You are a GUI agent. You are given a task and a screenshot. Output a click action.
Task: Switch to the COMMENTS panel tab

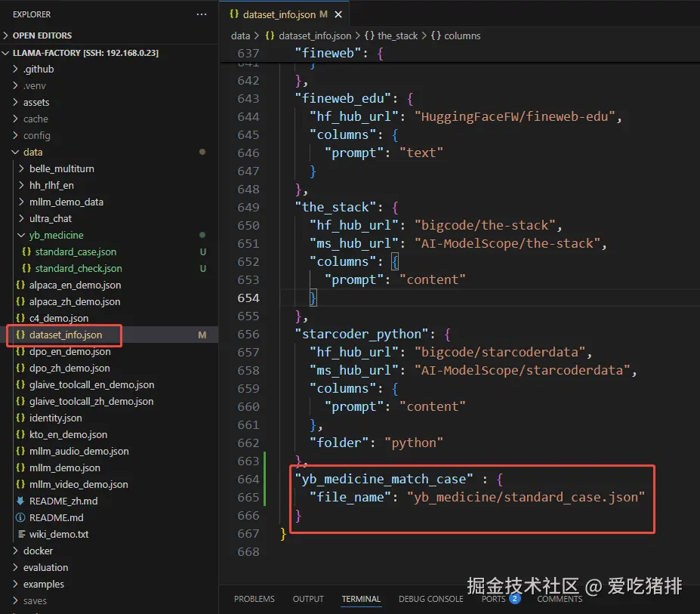coord(560,599)
